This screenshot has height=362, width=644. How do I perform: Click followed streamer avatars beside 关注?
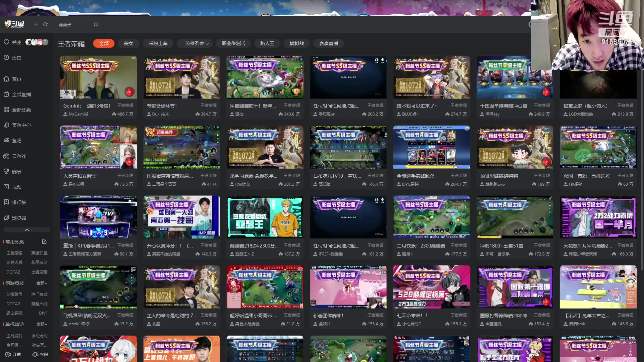click(37, 42)
